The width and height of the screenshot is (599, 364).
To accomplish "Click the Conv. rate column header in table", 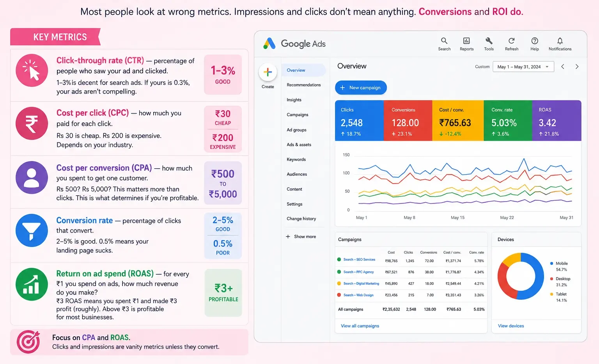I will [477, 253].
